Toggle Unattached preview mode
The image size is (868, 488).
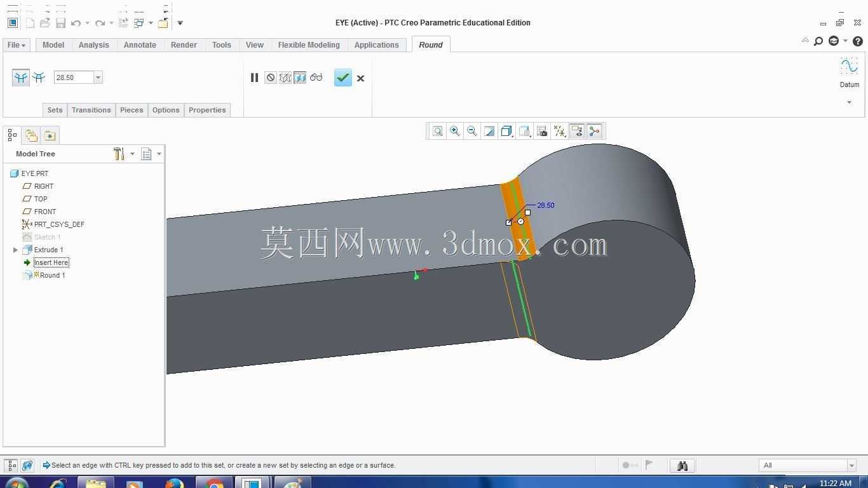[285, 78]
